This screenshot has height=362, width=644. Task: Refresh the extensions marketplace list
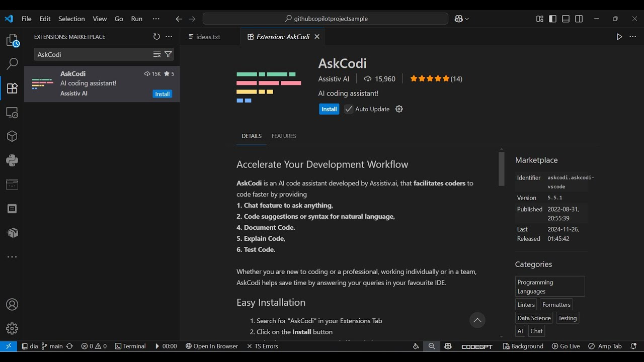coord(156,37)
